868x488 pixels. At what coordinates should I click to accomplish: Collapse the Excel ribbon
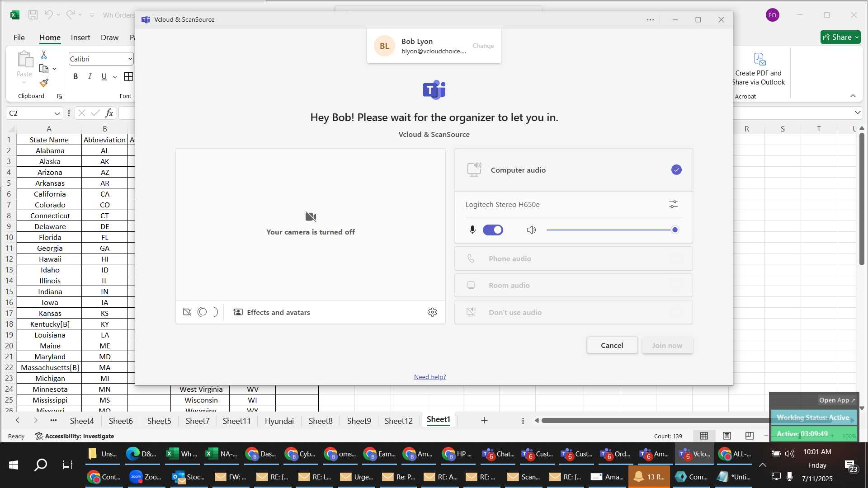coord(853,96)
